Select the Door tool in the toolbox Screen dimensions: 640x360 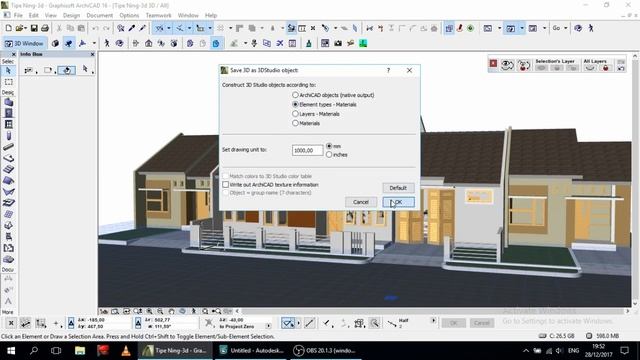(8, 113)
